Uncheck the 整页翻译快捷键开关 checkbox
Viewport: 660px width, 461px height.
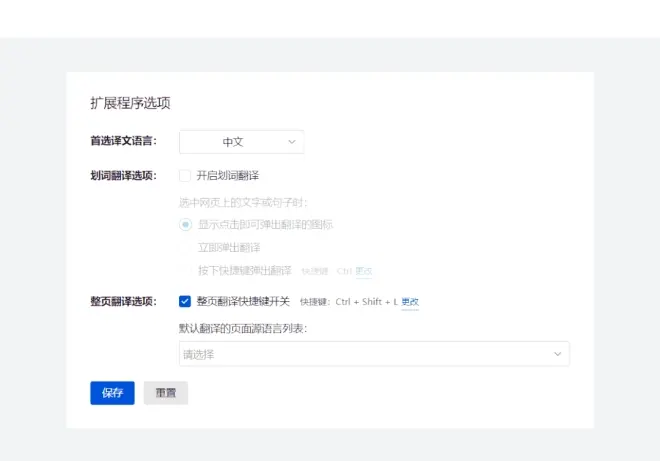(185, 301)
